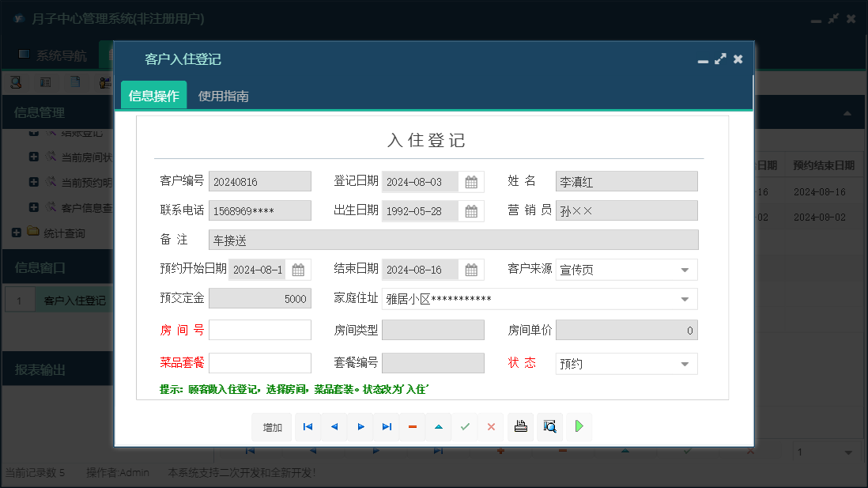Select the 信息操作 tab
This screenshot has height=488, width=868.
pyautogui.click(x=153, y=96)
